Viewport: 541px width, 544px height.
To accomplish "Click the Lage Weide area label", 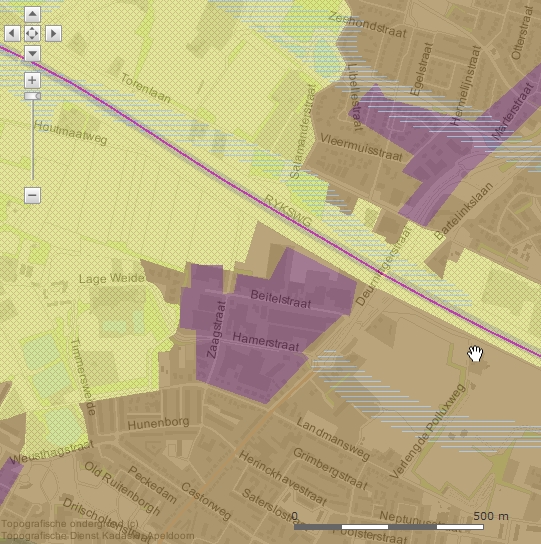I will (112, 278).
